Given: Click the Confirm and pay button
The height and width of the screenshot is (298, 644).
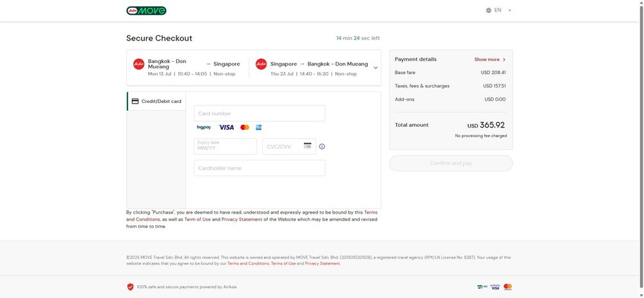Looking at the screenshot, I should tap(451, 163).
